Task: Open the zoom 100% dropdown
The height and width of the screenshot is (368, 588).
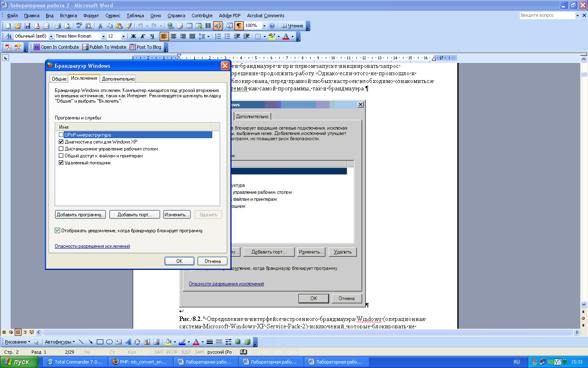Action: (264, 26)
